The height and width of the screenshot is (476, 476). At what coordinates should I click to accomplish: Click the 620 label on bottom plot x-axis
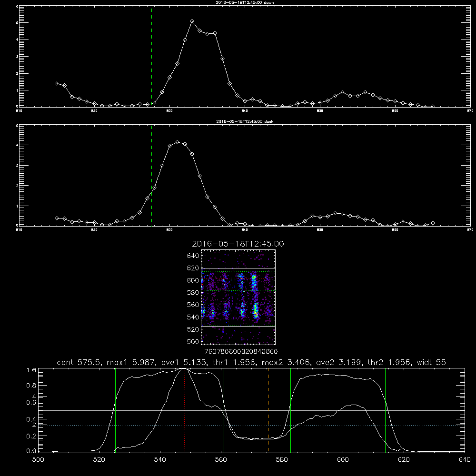404,460
